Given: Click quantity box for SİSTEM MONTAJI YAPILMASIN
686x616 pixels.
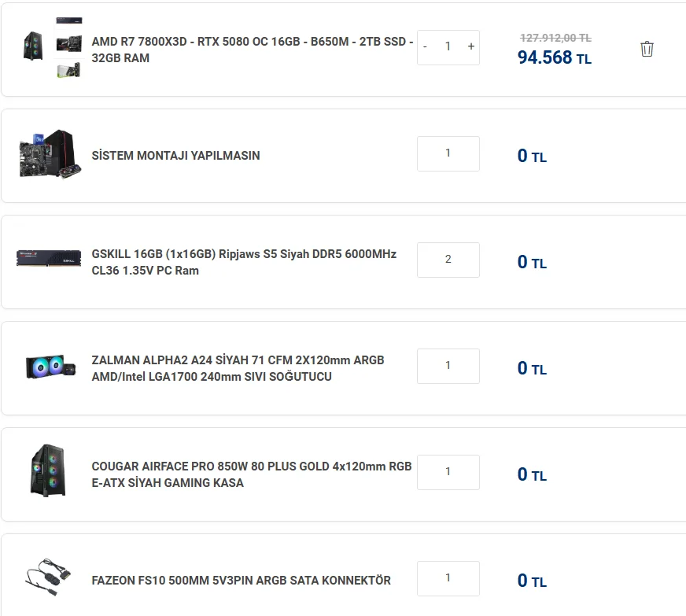Looking at the screenshot, I should [x=448, y=153].
